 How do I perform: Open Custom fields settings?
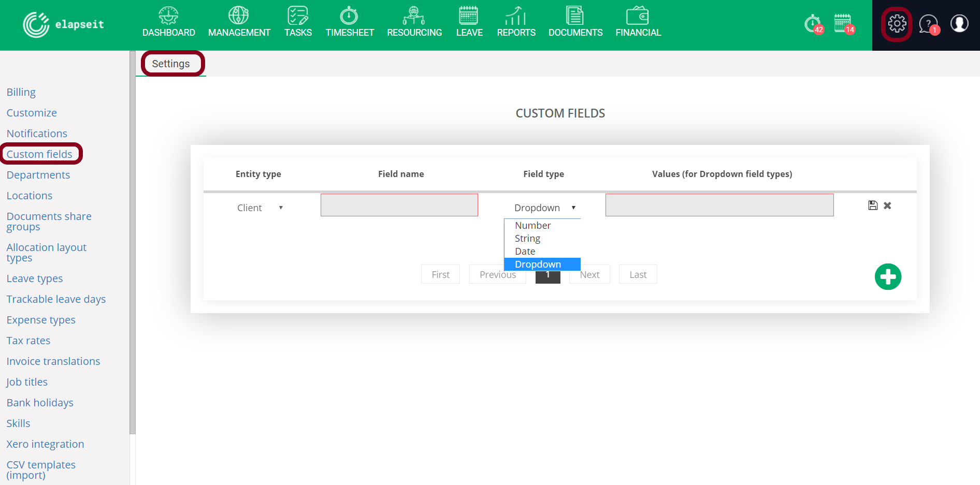pyautogui.click(x=39, y=154)
